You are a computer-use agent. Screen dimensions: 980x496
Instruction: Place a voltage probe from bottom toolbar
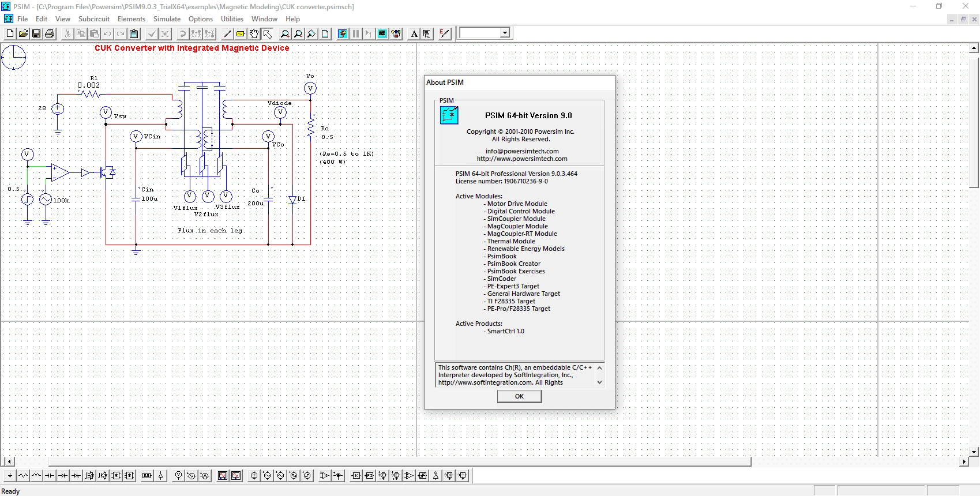[179, 476]
